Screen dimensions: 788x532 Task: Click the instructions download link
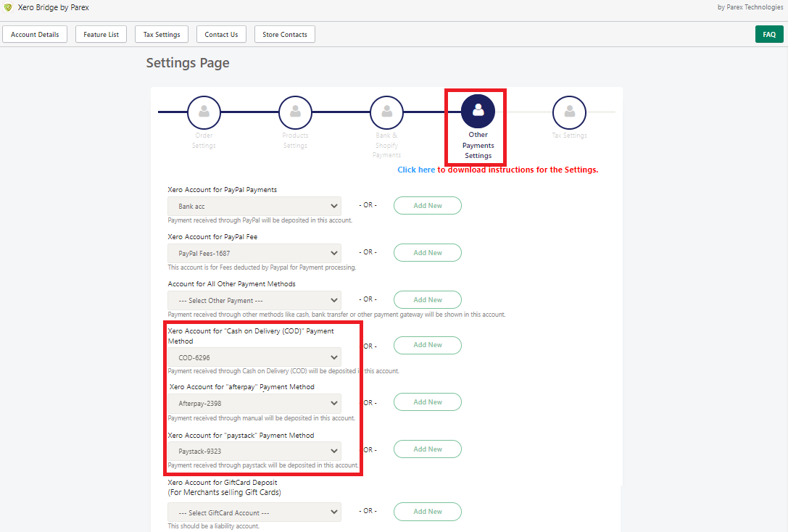point(415,169)
